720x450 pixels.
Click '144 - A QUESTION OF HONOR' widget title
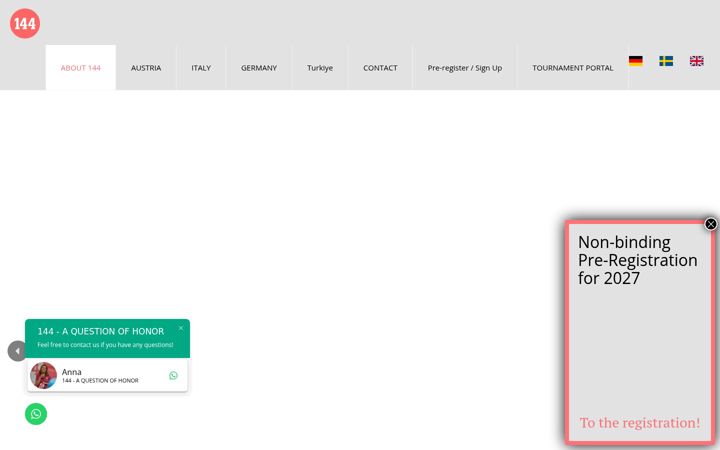101,331
